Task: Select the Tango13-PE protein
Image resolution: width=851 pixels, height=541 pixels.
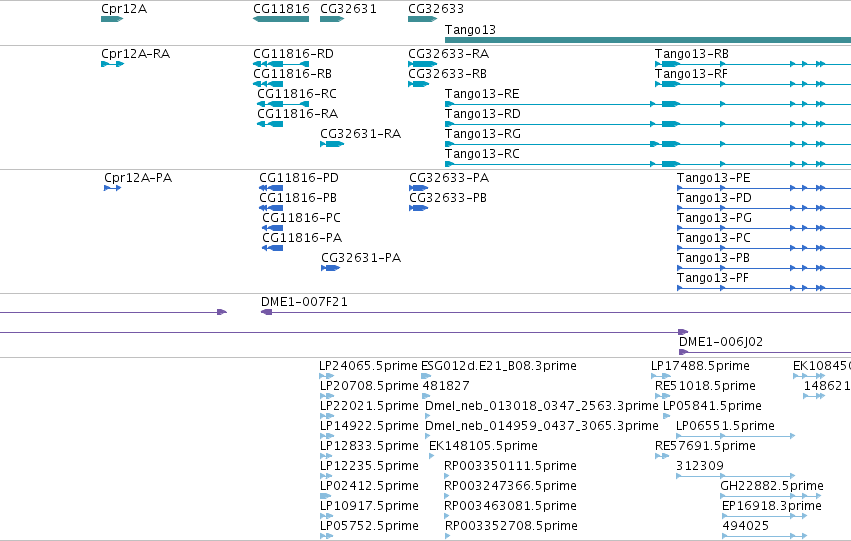Action: (x=764, y=188)
